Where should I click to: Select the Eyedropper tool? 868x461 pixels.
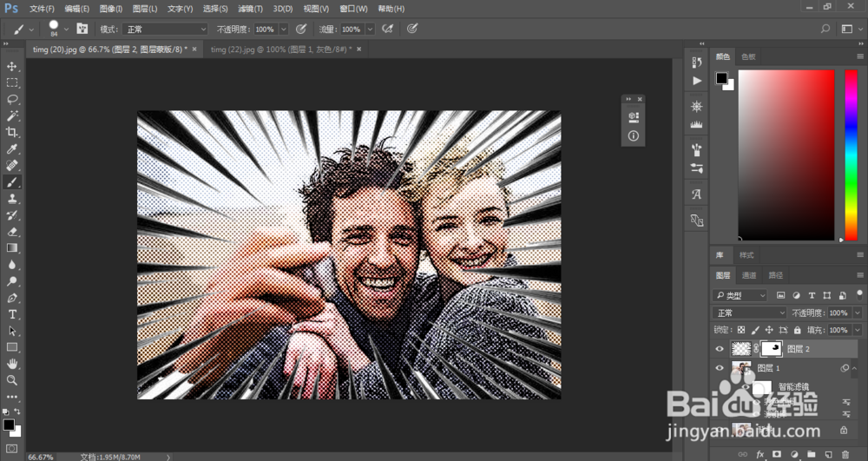click(11, 148)
